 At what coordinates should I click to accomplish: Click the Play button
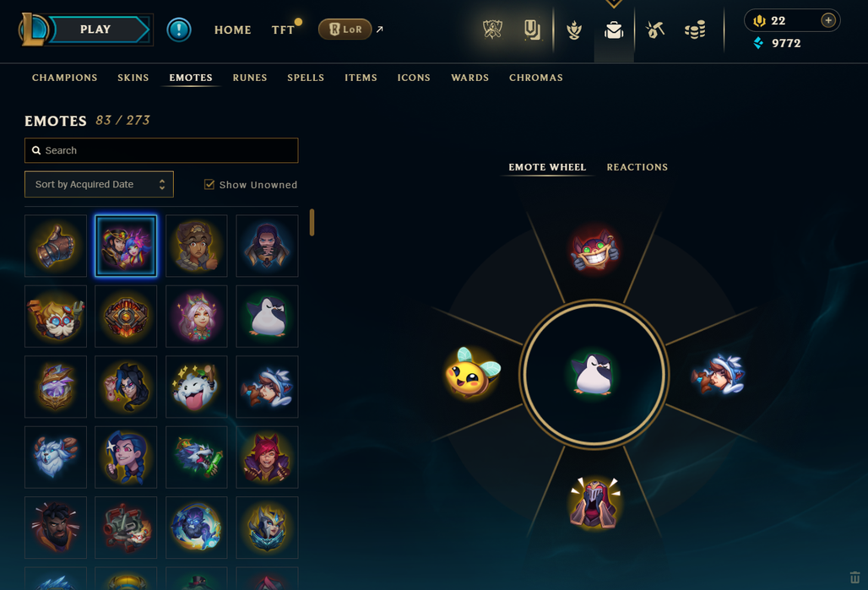95,30
